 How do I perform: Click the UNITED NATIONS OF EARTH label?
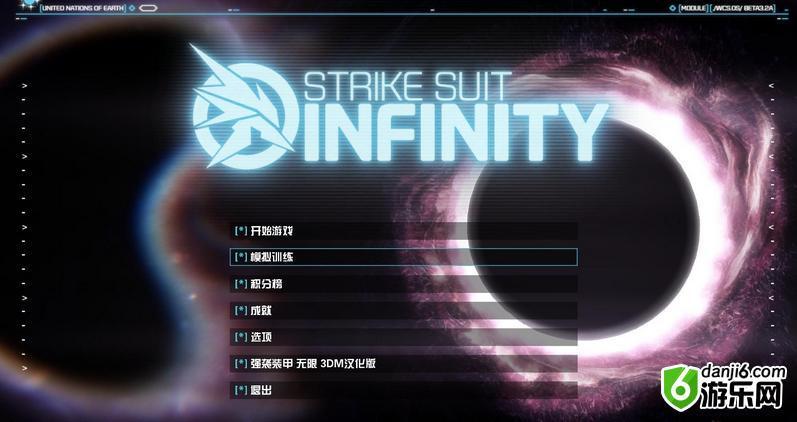83,8
